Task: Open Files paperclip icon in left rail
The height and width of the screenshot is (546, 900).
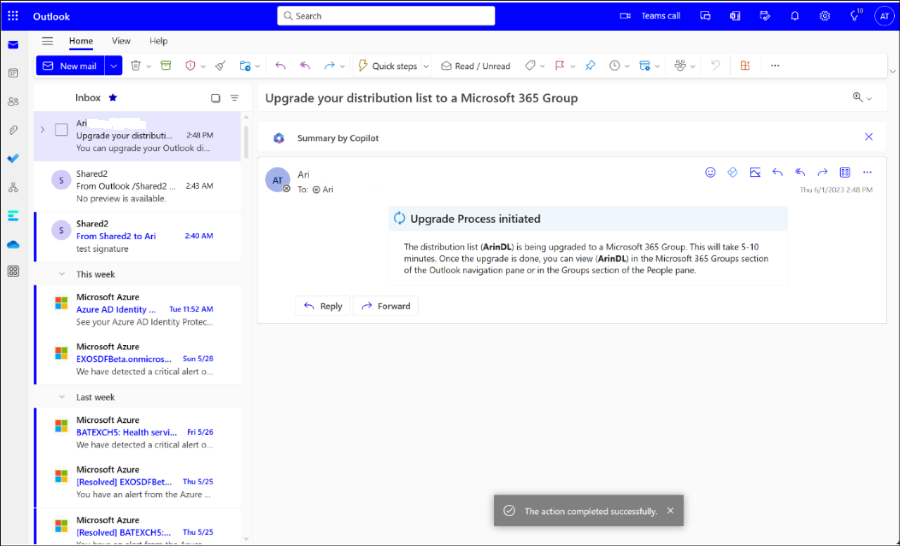Action: click(13, 130)
